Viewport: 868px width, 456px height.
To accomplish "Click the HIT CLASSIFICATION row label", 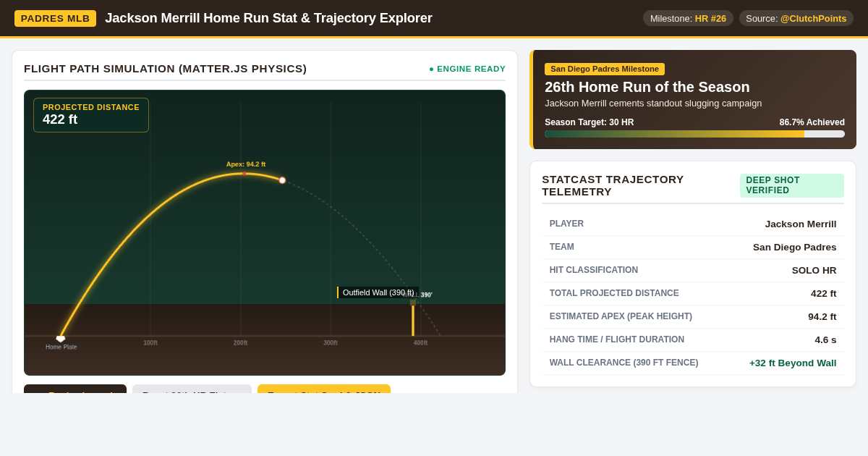I will pyautogui.click(x=594, y=270).
